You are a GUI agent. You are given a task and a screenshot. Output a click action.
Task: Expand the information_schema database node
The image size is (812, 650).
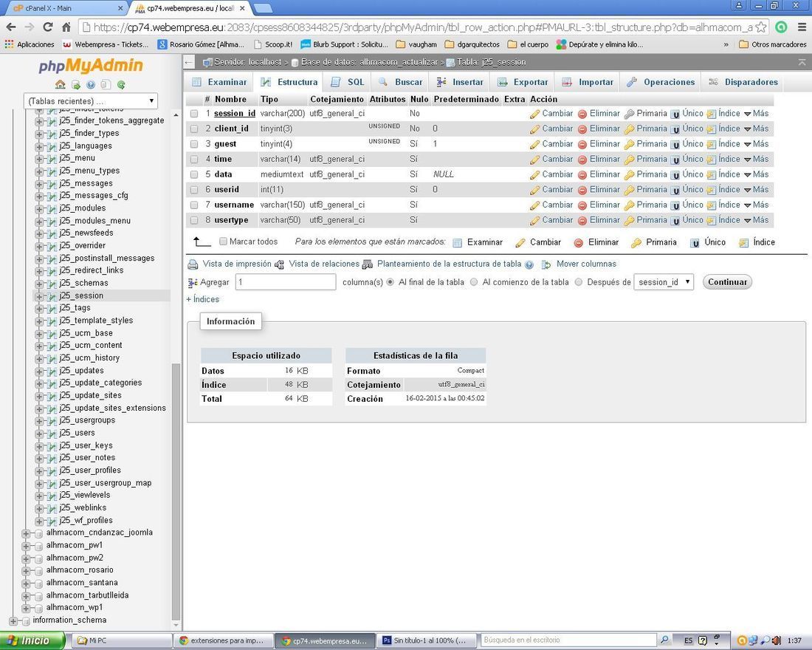pyautogui.click(x=13, y=620)
